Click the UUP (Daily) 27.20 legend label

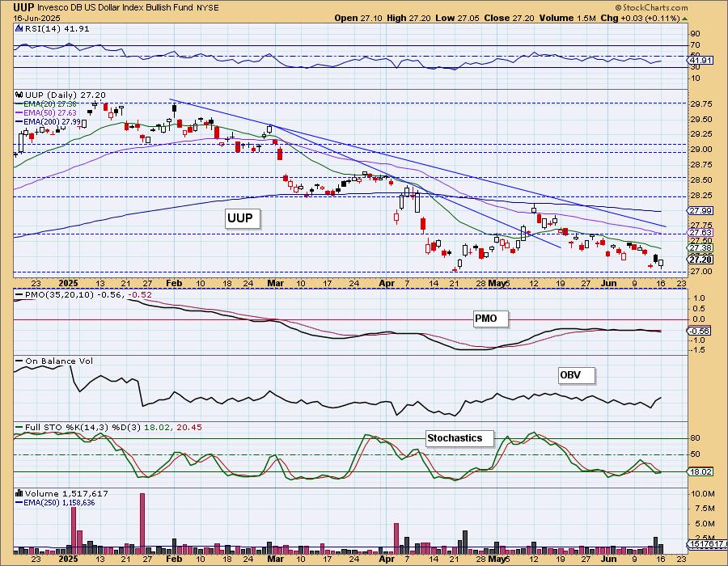66,95
